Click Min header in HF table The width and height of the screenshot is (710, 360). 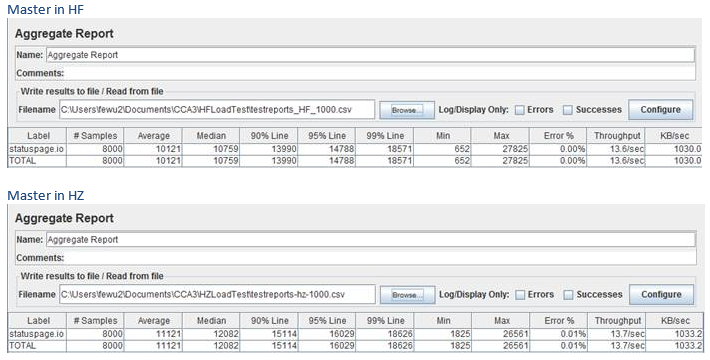pos(442,136)
